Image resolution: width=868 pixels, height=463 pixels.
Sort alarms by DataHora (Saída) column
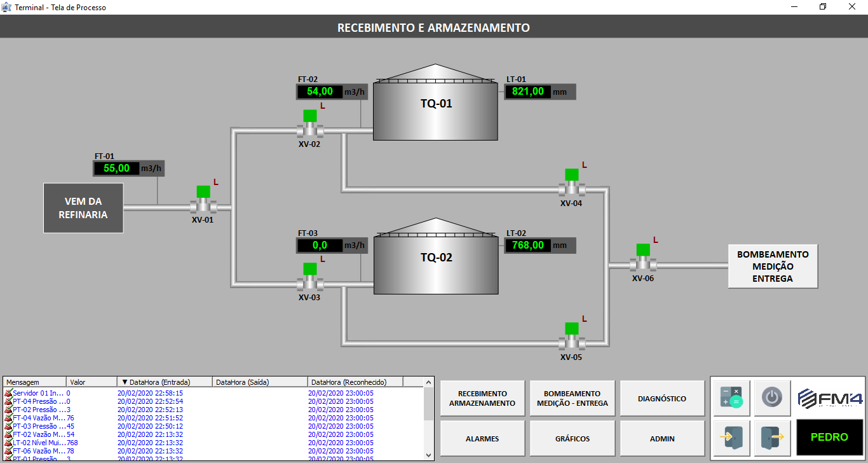coord(260,382)
